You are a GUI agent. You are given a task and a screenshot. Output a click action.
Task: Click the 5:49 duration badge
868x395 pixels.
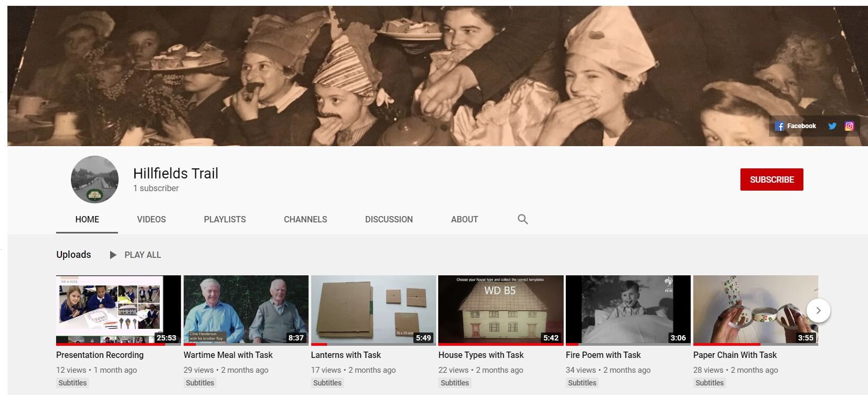coord(423,338)
